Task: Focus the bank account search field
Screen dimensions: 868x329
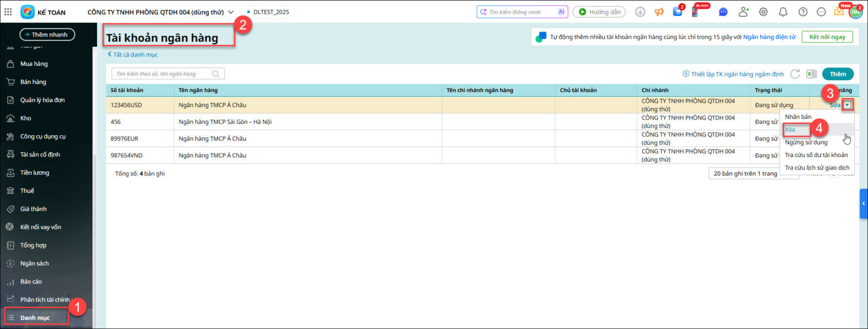Action: coord(162,74)
